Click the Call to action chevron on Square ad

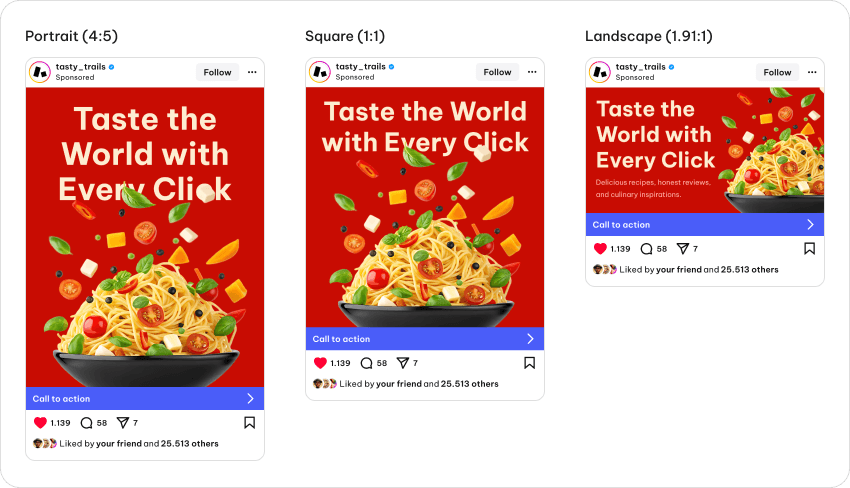pyautogui.click(x=530, y=339)
